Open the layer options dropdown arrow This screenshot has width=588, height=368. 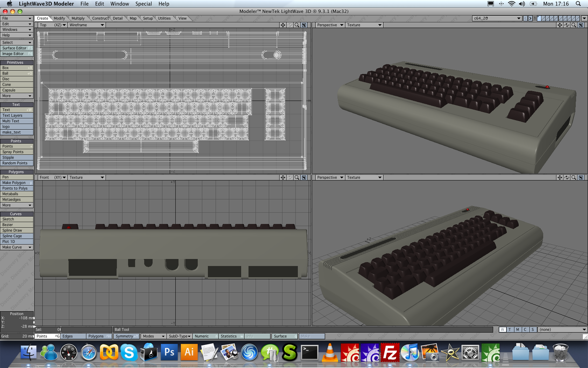tap(584, 18)
